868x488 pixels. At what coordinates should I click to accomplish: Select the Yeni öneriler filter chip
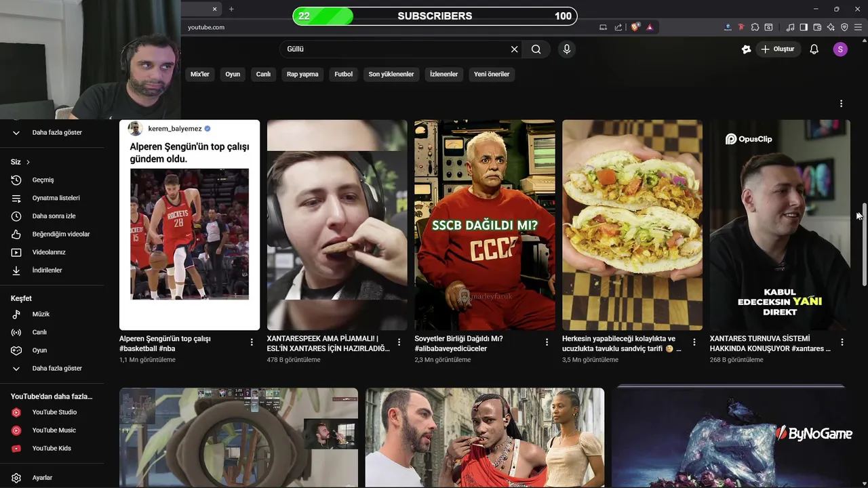coord(492,75)
